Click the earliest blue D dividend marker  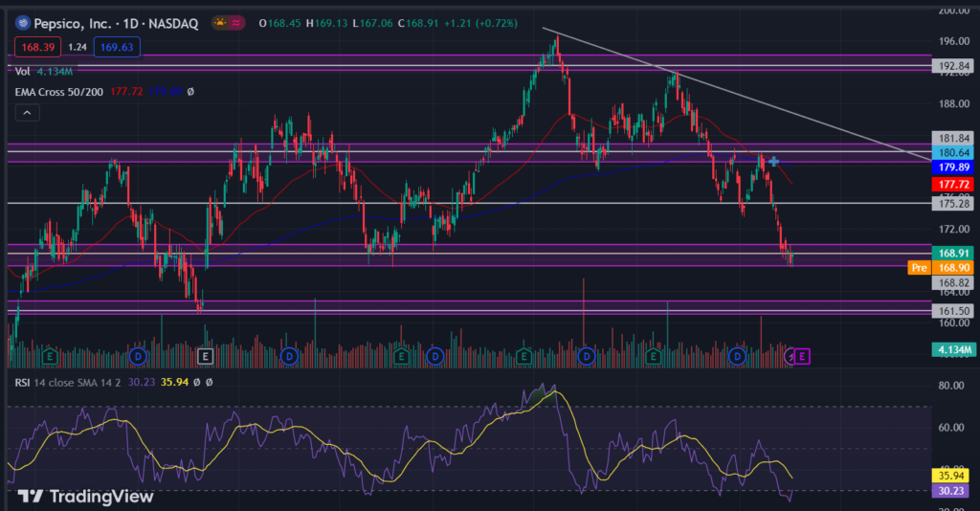(138, 357)
